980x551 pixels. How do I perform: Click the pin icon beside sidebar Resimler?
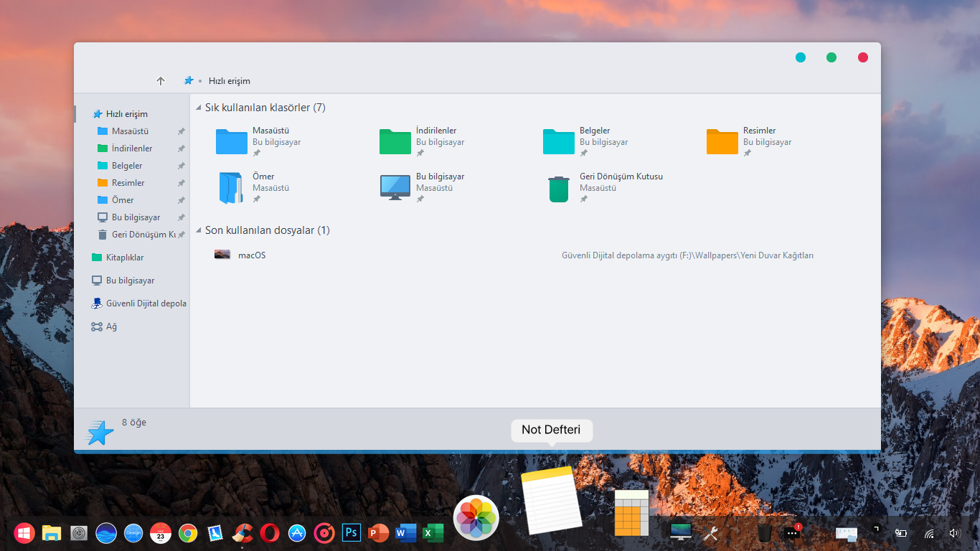[x=182, y=183]
